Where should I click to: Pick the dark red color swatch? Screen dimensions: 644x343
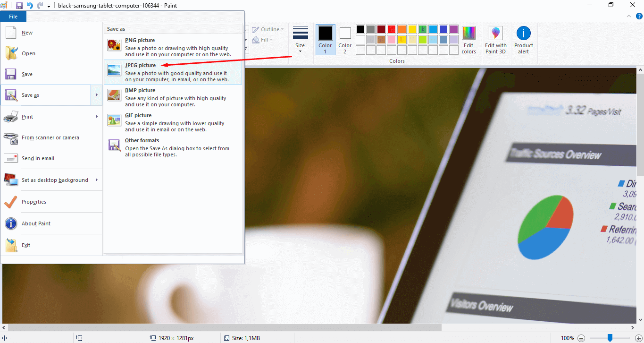(x=381, y=29)
